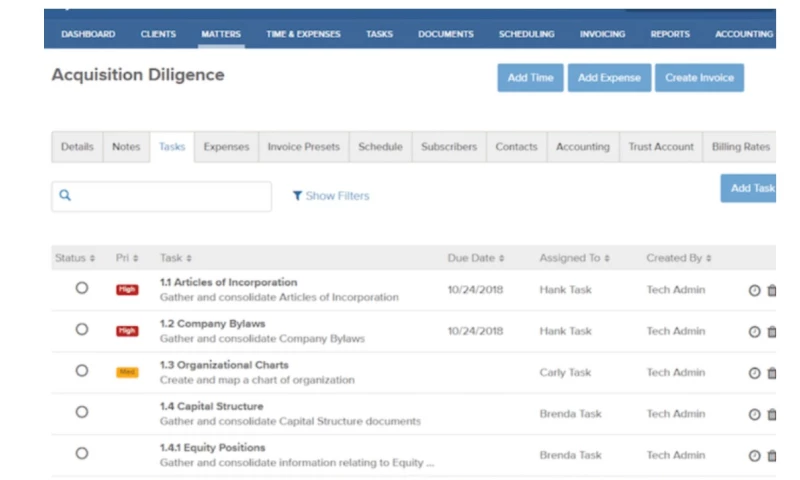Click the clock icon on Company Bylaws row

754,332
